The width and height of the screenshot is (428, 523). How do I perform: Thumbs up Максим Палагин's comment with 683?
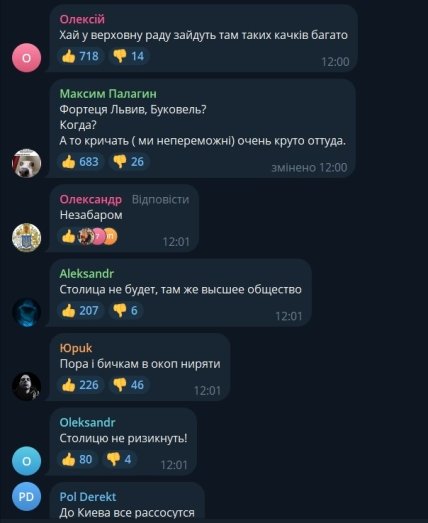click(80, 162)
